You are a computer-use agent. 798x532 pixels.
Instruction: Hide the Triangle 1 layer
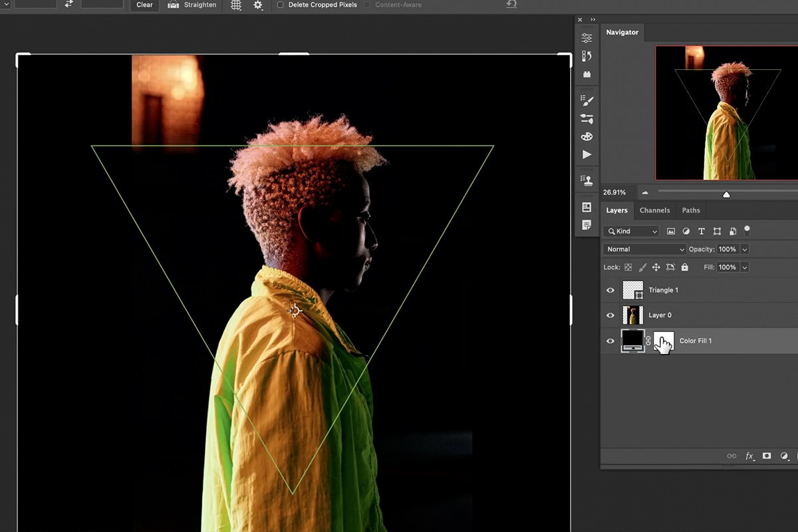click(610, 291)
